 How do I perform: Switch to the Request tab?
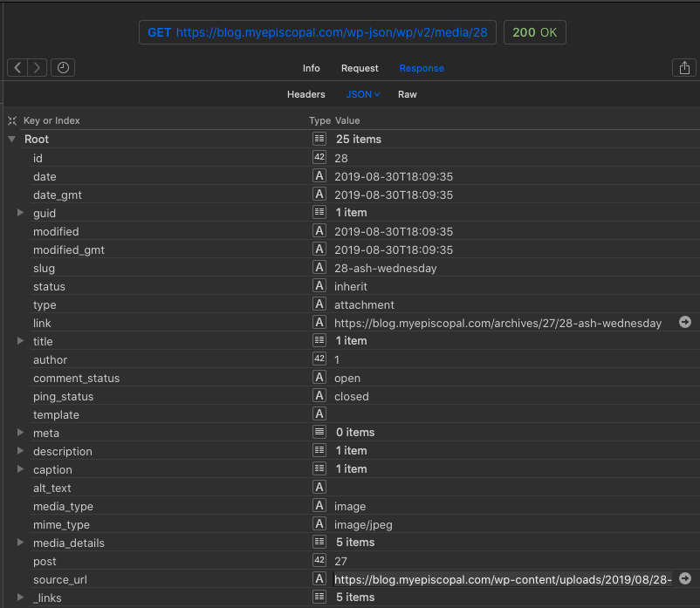pyautogui.click(x=360, y=68)
